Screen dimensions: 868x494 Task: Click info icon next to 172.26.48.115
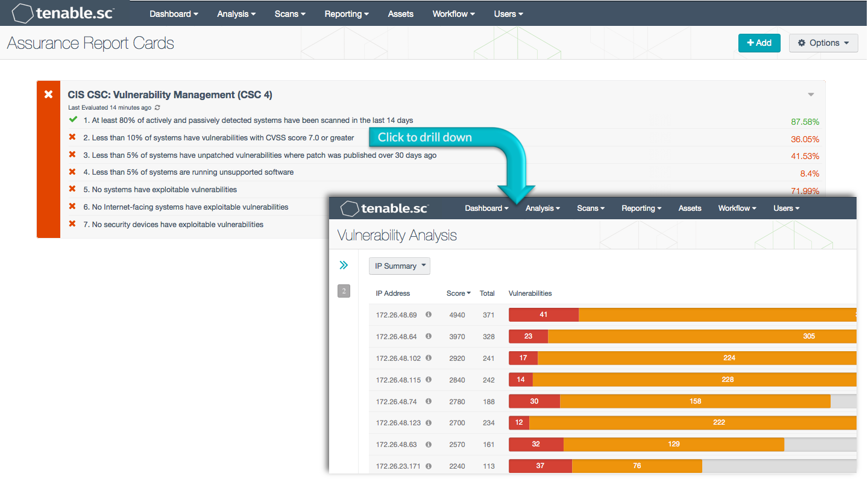point(429,380)
